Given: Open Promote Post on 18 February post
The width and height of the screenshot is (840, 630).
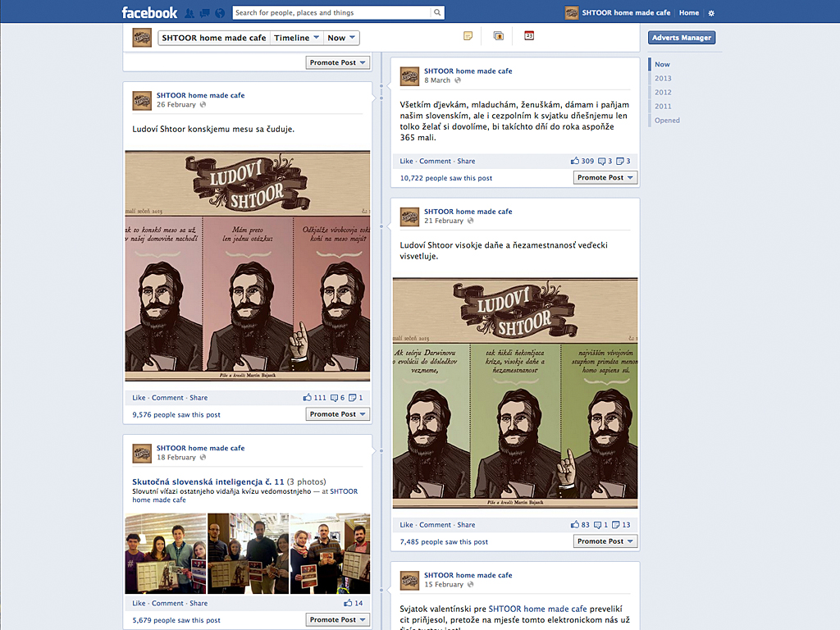Looking at the screenshot, I should [x=337, y=619].
